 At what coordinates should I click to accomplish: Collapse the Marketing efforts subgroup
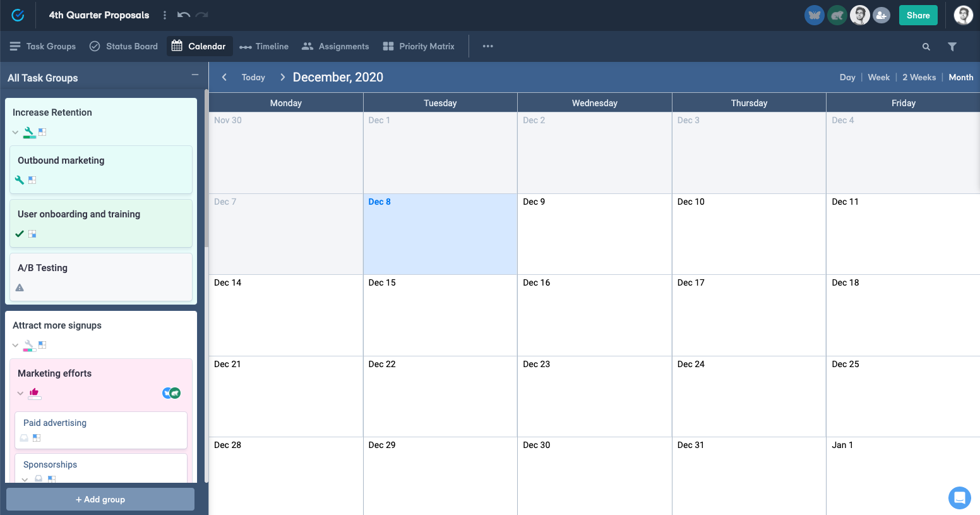(20, 393)
